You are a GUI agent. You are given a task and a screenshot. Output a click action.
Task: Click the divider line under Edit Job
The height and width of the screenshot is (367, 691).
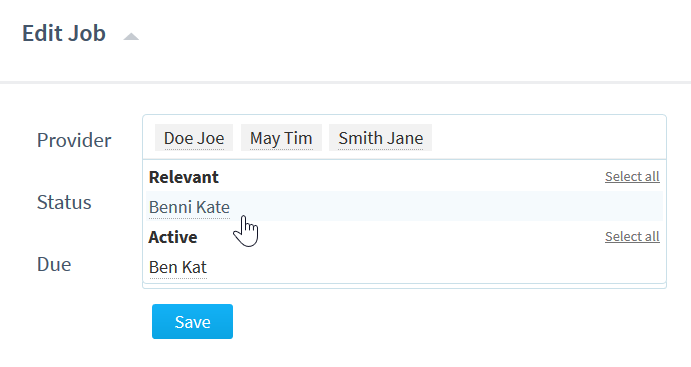346,82
